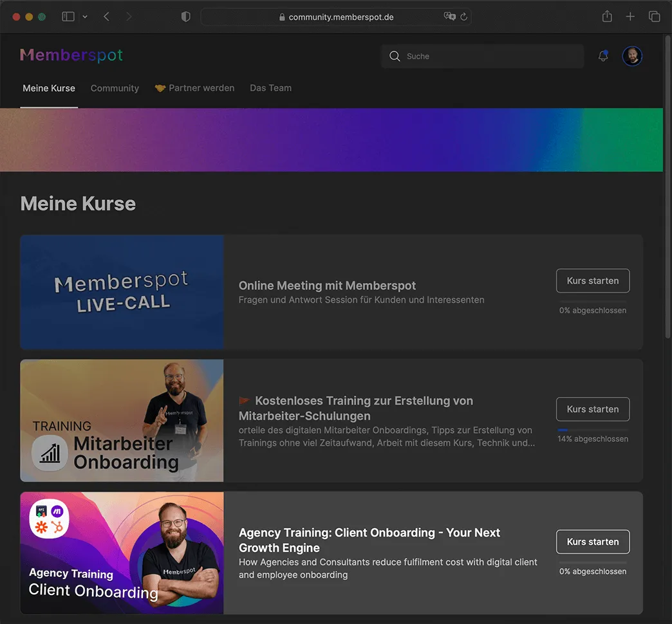This screenshot has height=624, width=672.
Task: Open the privacy shield report
Action: 185,17
